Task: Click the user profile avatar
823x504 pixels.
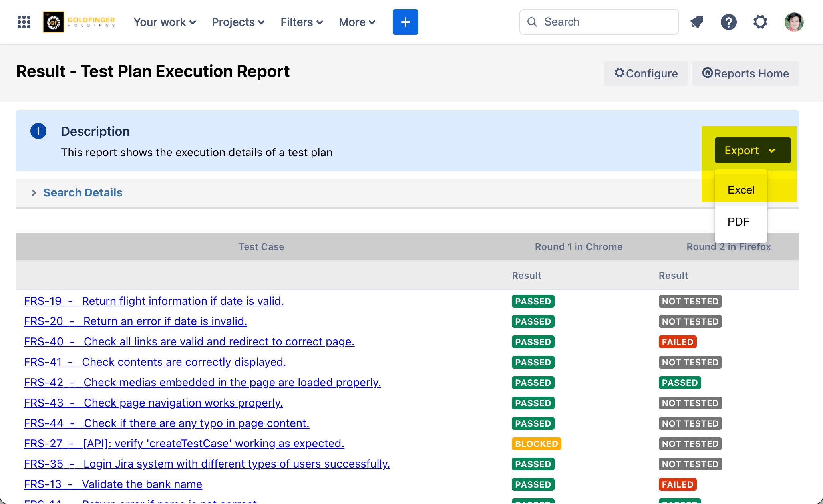Action: pos(794,22)
